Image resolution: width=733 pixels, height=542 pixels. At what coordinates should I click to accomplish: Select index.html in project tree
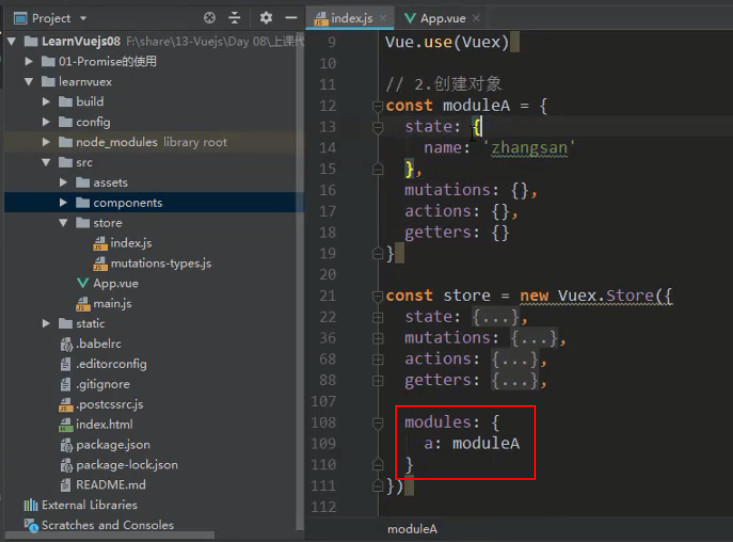pos(96,424)
